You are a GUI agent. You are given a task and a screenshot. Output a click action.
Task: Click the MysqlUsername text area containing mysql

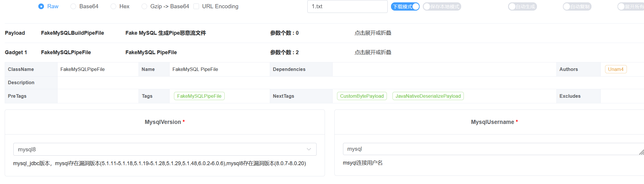489,149
